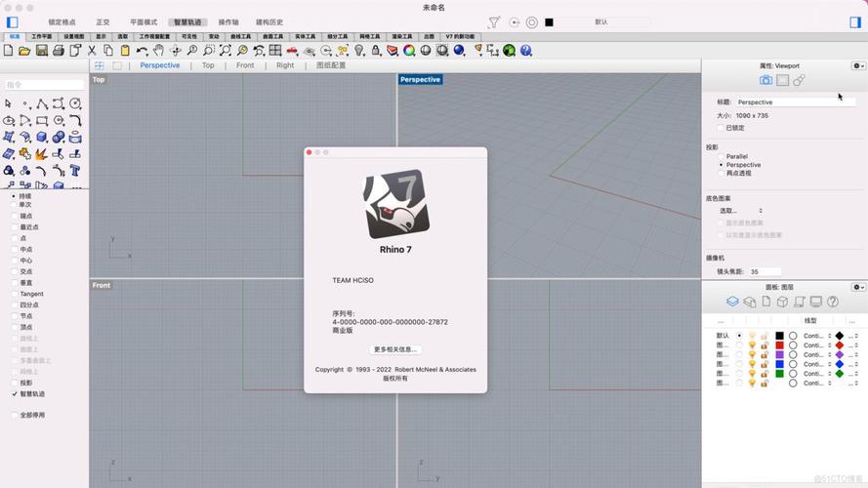This screenshot has width=868, height=488.
Task: Save the model with the floppy disk icon
Action: pyautogui.click(x=42, y=51)
